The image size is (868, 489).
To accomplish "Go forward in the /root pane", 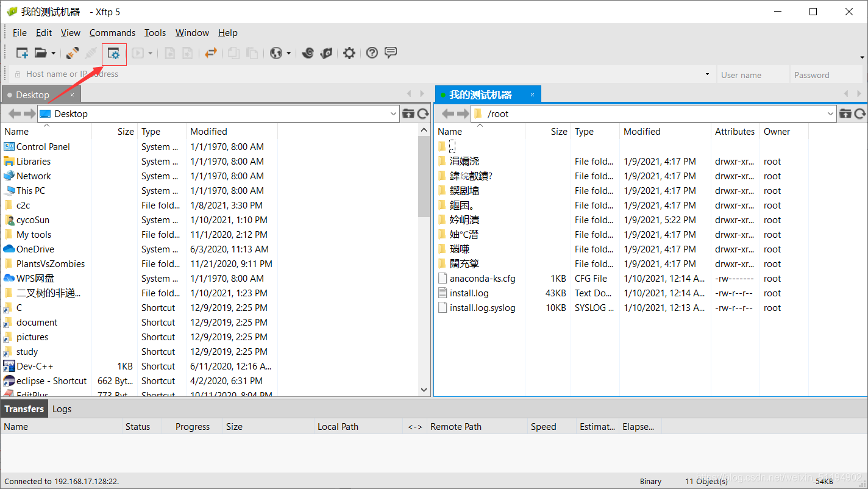I will point(463,113).
